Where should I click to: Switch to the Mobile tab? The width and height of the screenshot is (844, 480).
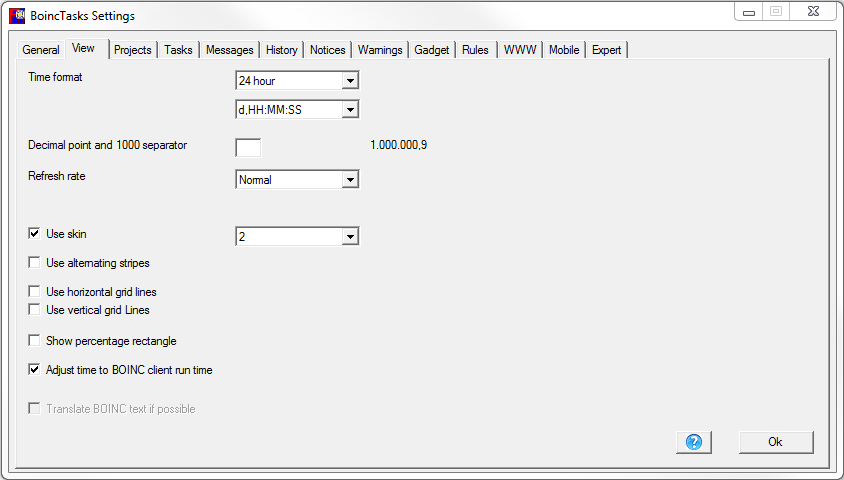[564, 50]
